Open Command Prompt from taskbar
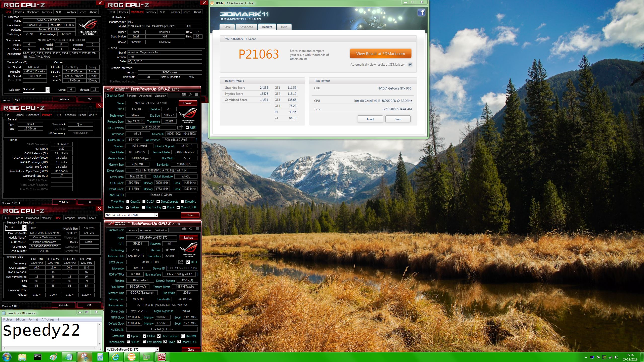The height and width of the screenshot is (362, 644). click(x=38, y=357)
